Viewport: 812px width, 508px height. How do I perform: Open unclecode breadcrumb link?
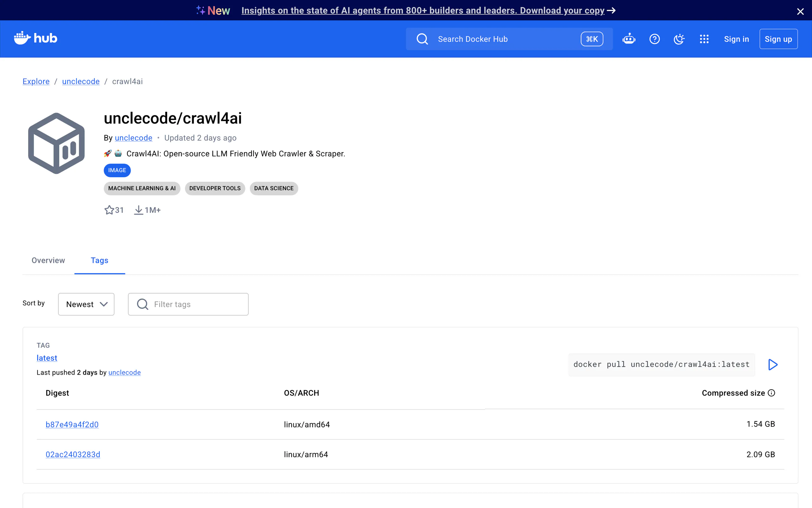(81, 81)
